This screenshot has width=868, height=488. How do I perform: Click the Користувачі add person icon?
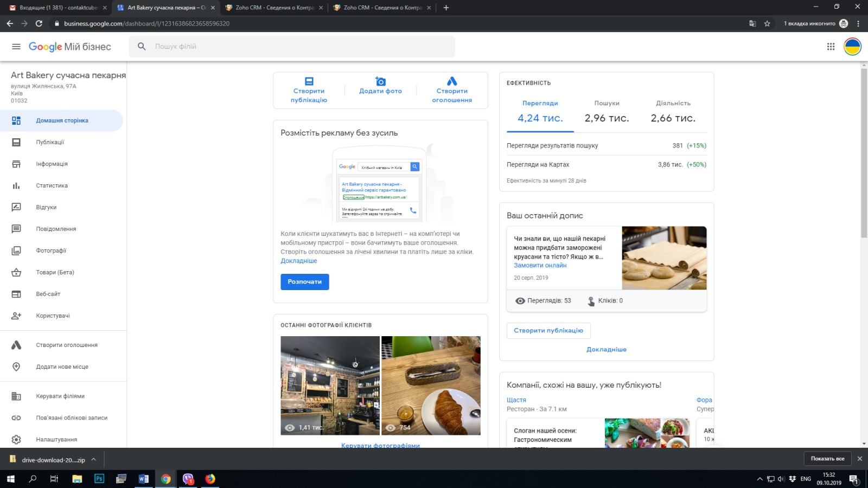16,316
